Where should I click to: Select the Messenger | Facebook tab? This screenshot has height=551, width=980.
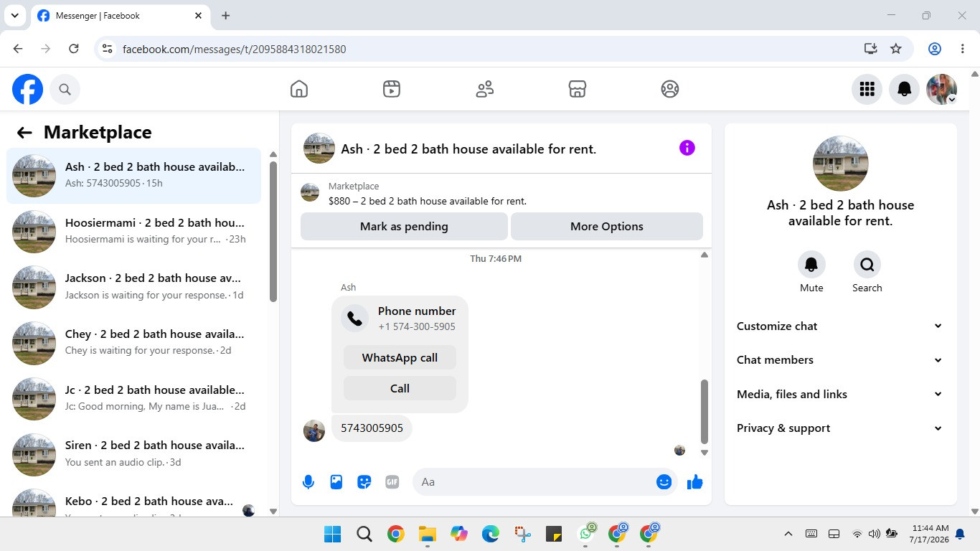pos(120,16)
